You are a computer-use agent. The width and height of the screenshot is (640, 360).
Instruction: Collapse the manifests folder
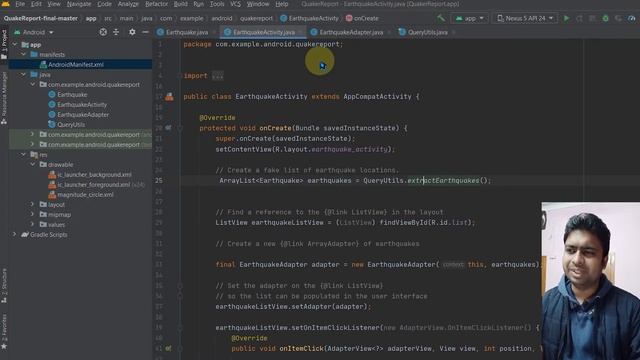(x=24, y=54)
